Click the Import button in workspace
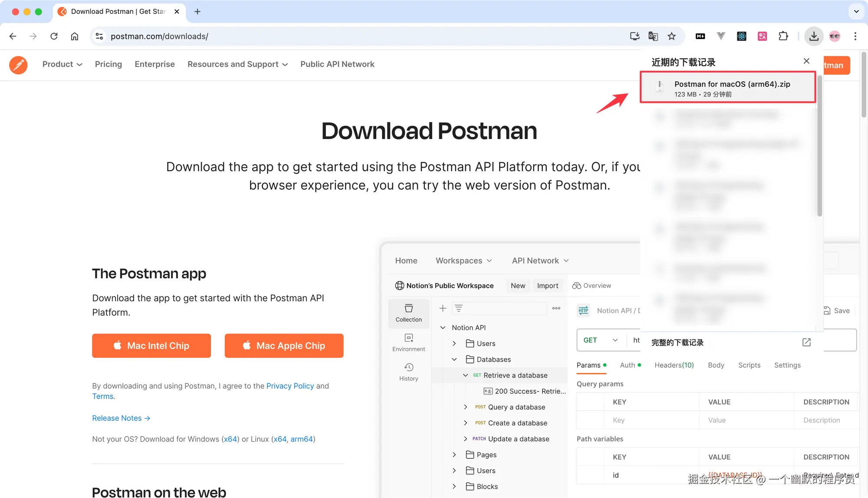The width and height of the screenshot is (868, 498). point(548,286)
